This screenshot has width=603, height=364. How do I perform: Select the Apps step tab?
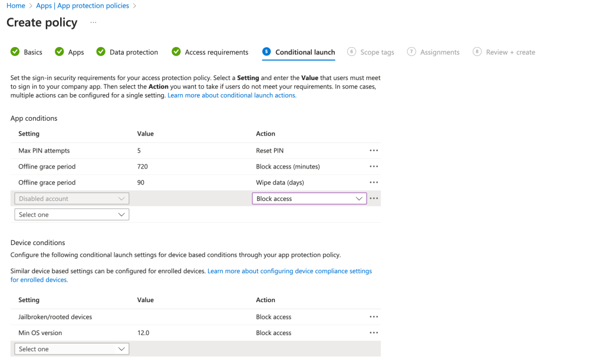pos(75,52)
